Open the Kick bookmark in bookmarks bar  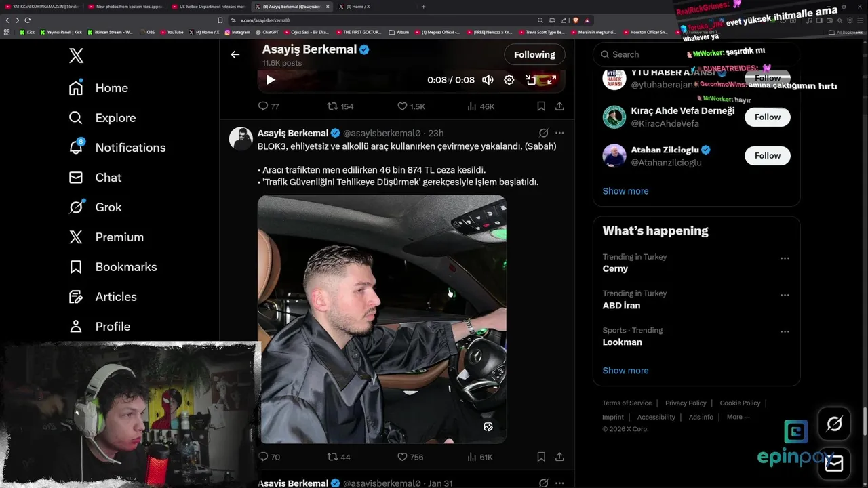tap(27, 32)
